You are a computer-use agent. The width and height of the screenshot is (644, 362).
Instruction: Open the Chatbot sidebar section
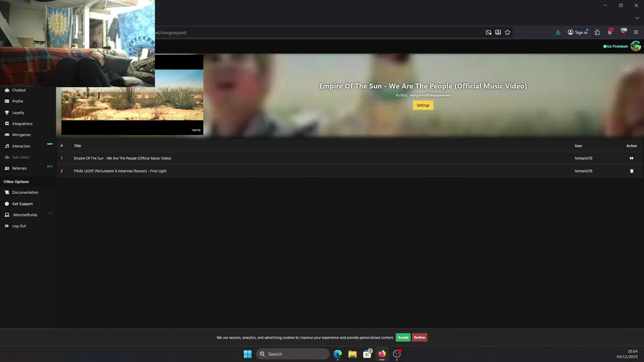tap(19, 90)
